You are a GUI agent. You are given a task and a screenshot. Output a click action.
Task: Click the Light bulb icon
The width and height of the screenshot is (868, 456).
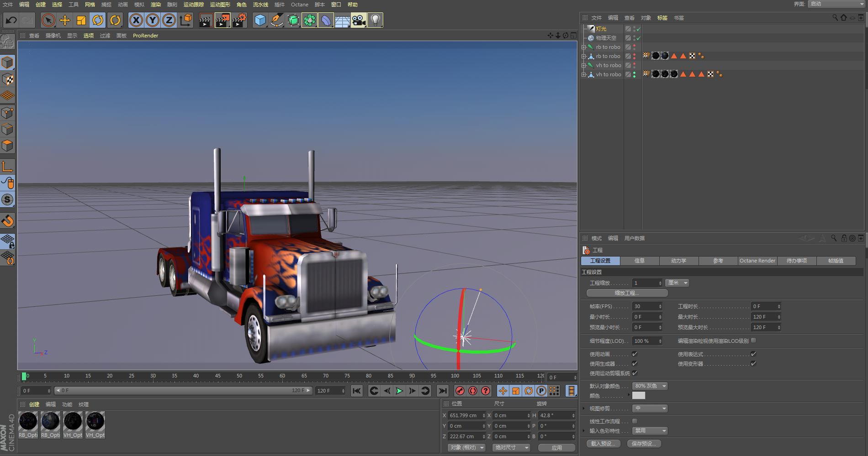[x=375, y=20]
